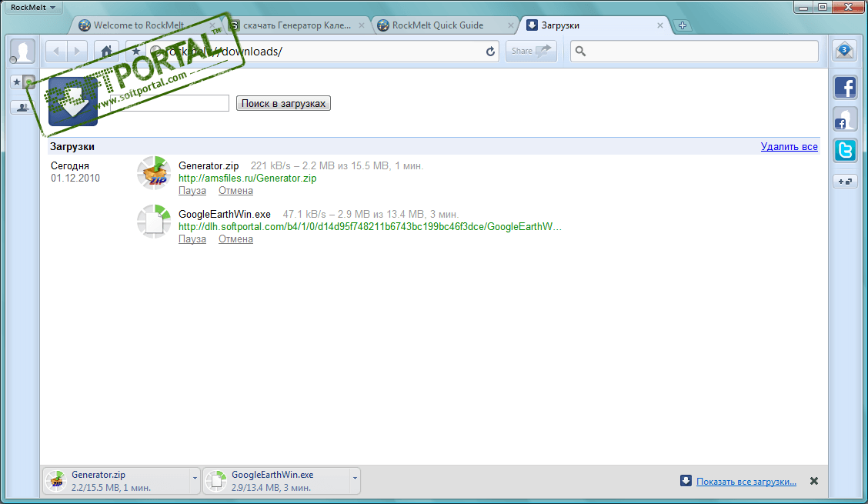Close the download shelf bar
Image resolution: width=868 pixels, height=504 pixels.
814,481
